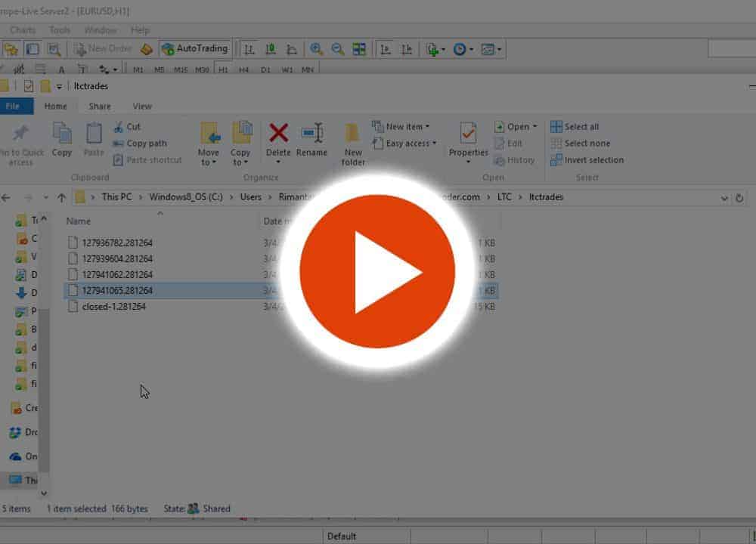Switch chart to line chart style
This screenshot has width=756, height=544.
click(x=292, y=49)
